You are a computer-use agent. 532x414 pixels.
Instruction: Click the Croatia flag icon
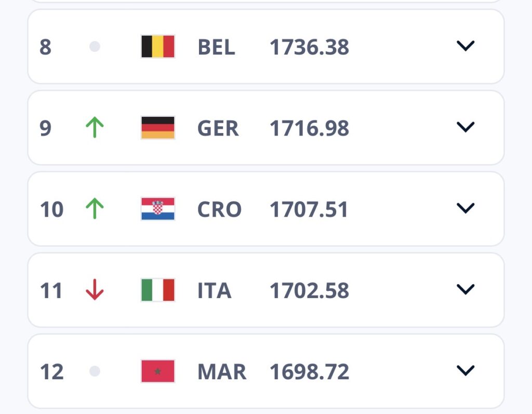(x=158, y=209)
